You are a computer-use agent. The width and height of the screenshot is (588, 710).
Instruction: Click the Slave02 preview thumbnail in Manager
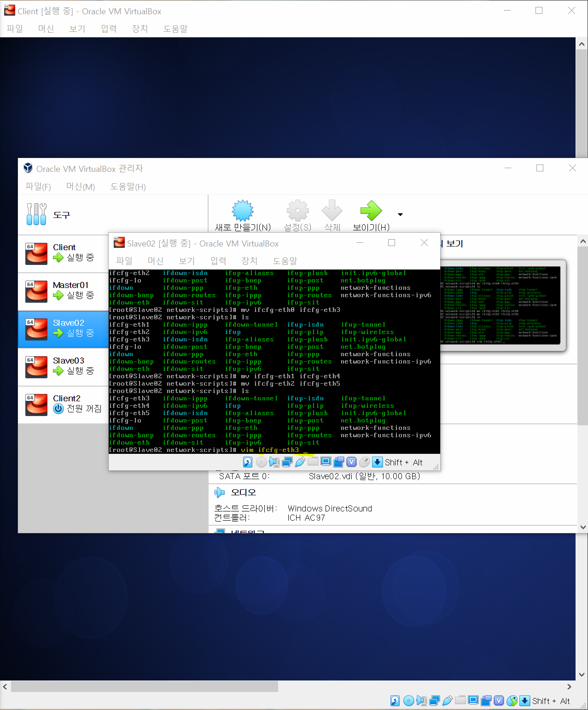pyautogui.click(x=501, y=305)
